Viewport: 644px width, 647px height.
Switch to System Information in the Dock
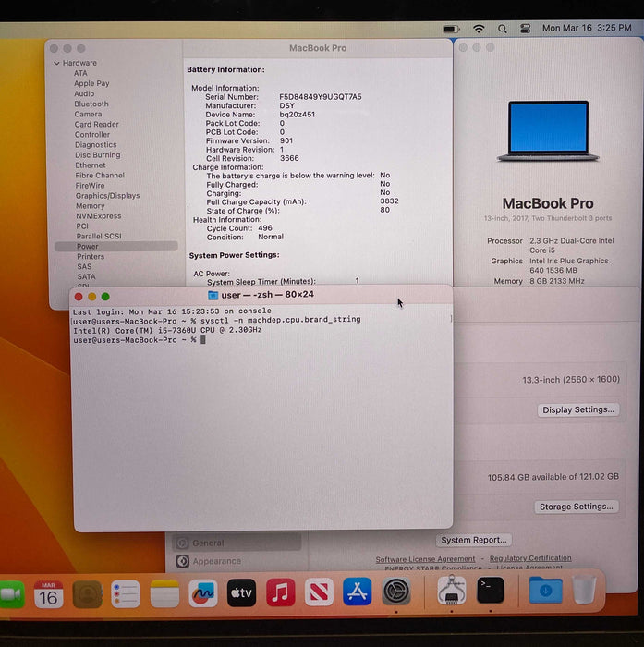pyautogui.click(x=452, y=591)
